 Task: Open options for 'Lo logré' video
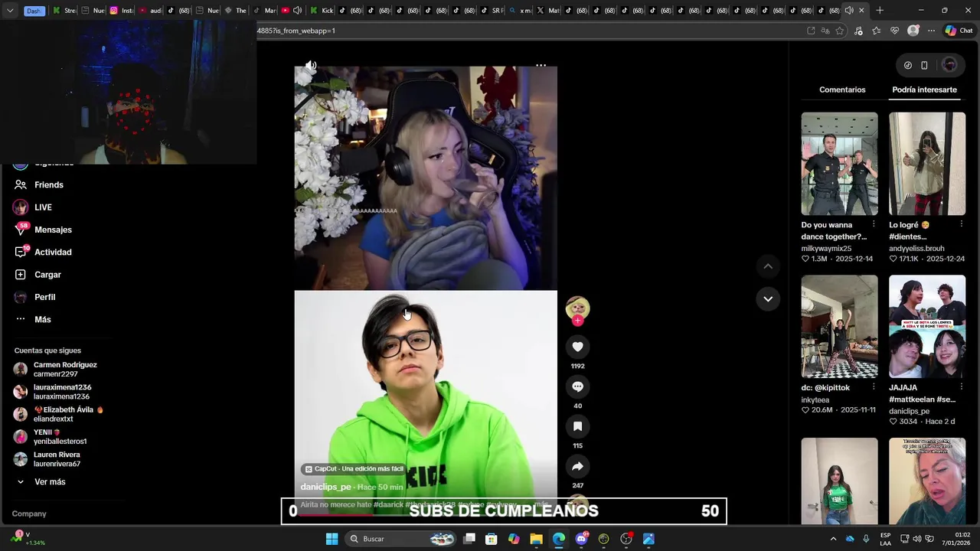[961, 224]
